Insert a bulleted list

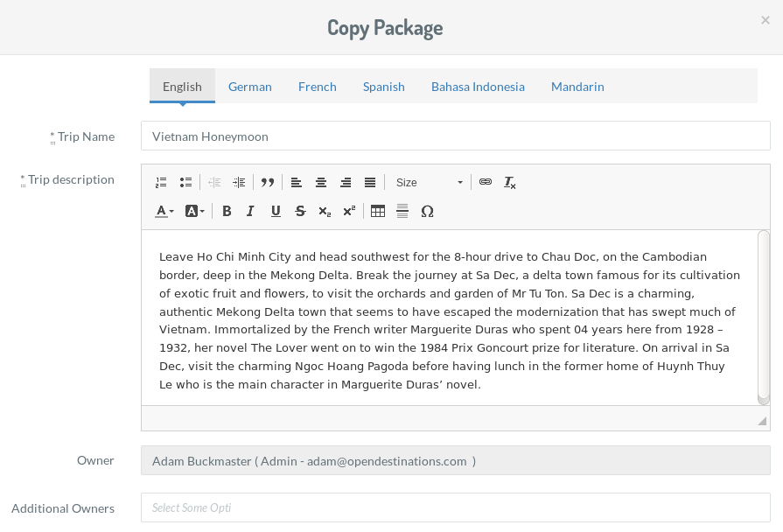click(x=185, y=182)
